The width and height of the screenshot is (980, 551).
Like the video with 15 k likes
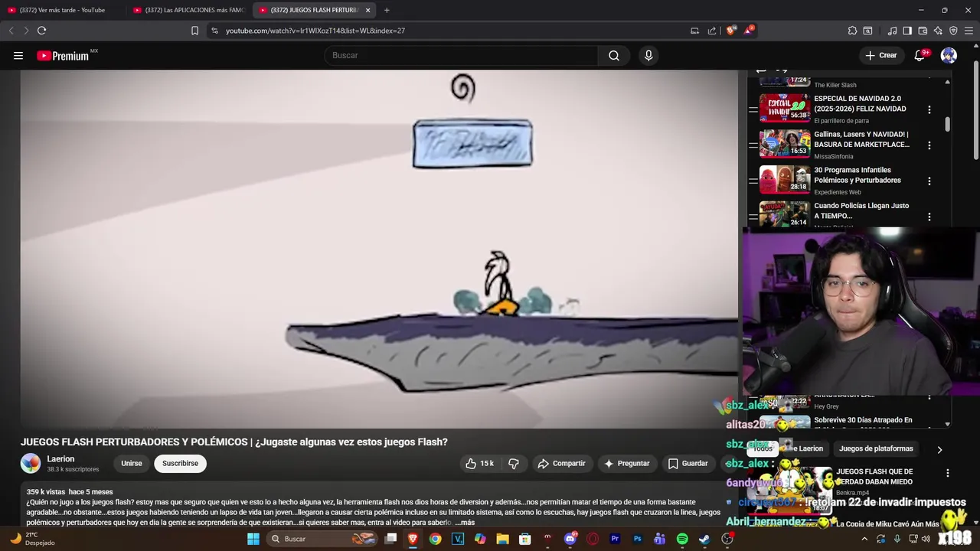pyautogui.click(x=479, y=463)
